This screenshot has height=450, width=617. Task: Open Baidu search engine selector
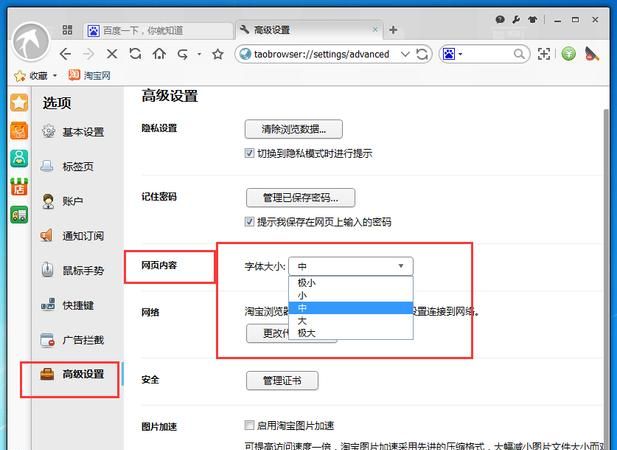coord(453,54)
